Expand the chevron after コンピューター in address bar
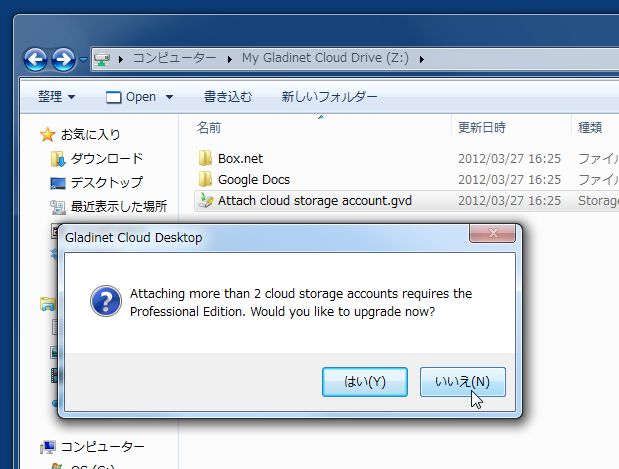Screen dimensions: 619x469 click(229, 60)
